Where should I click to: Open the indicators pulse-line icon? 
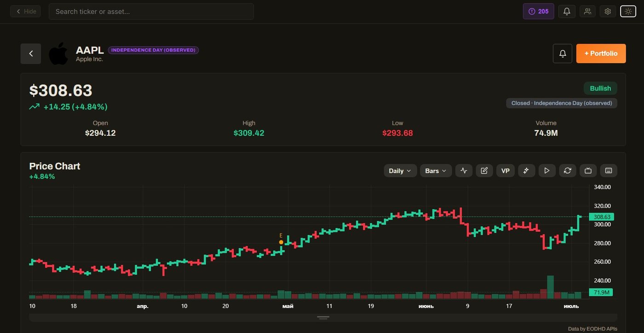click(464, 171)
